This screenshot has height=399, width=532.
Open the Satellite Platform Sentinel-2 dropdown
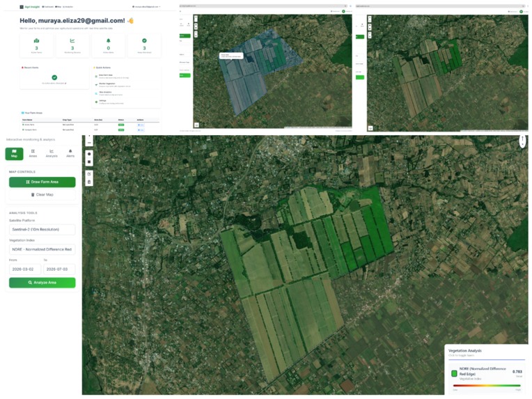click(x=42, y=230)
